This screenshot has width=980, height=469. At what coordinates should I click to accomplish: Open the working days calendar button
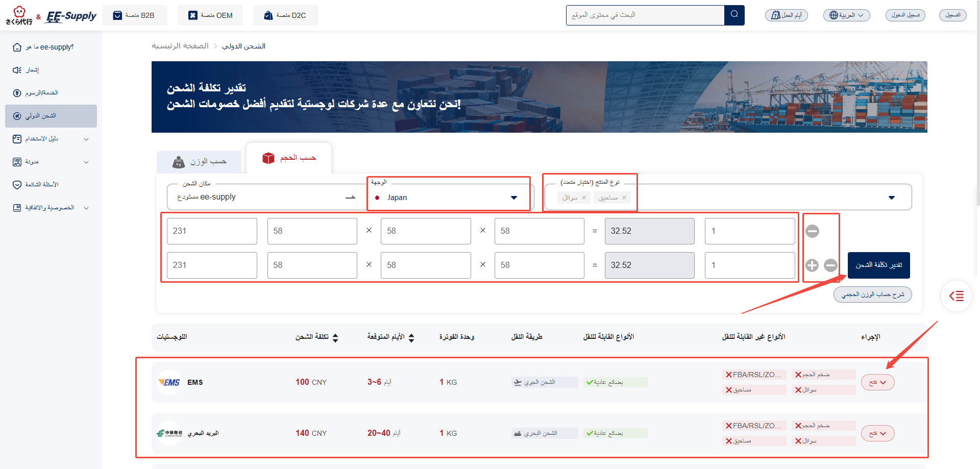(x=787, y=15)
